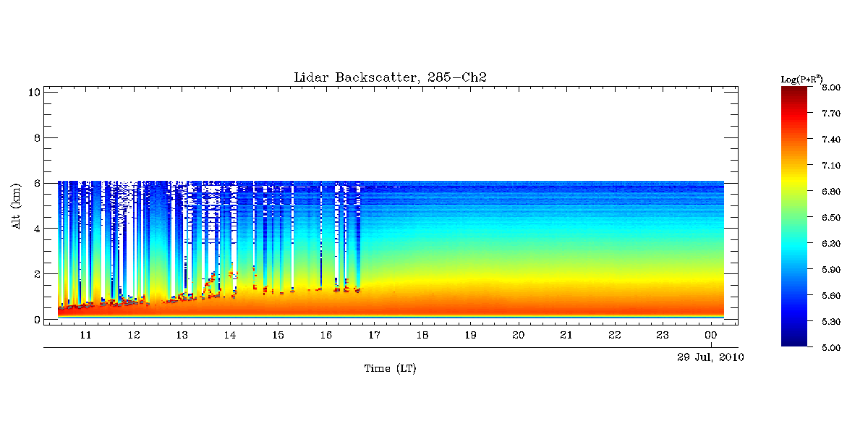Click the colorbar value 6.50
The width and height of the screenshot is (868, 434).
[x=831, y=217]
